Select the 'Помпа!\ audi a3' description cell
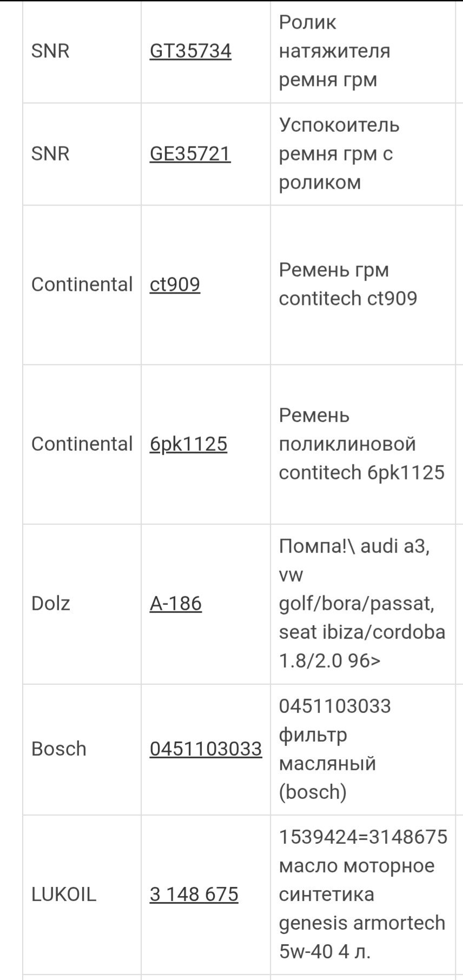This screenshot has height=980, width=463. coord(361,603)
